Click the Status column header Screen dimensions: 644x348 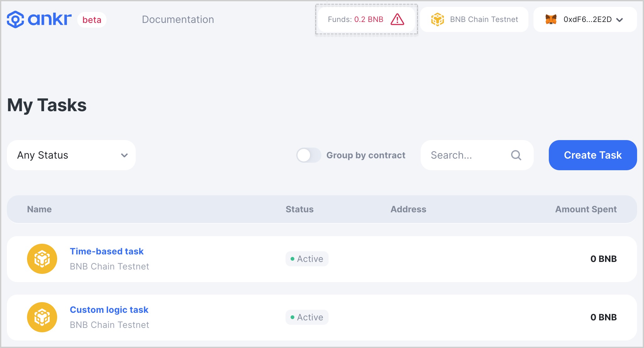[299, 209]
